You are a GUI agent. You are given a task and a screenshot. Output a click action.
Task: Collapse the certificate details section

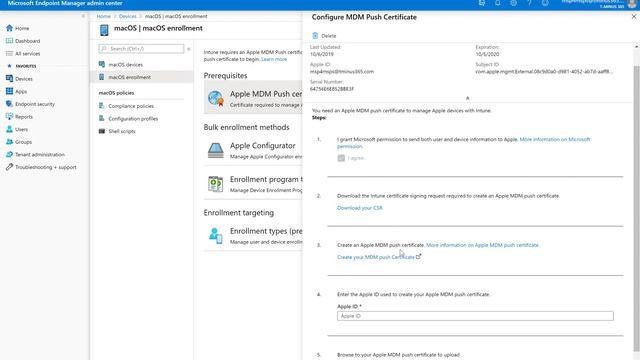tap(468, 98)
